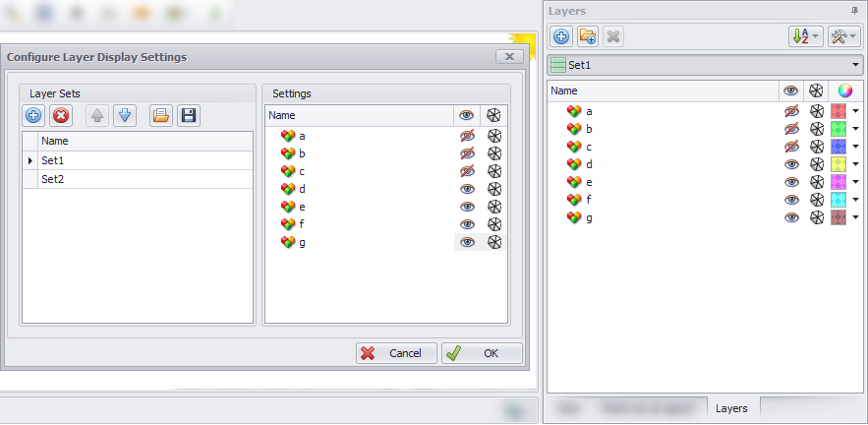Hide layer f in Settings
Screen dimensions: 868x425
[467, 224]
